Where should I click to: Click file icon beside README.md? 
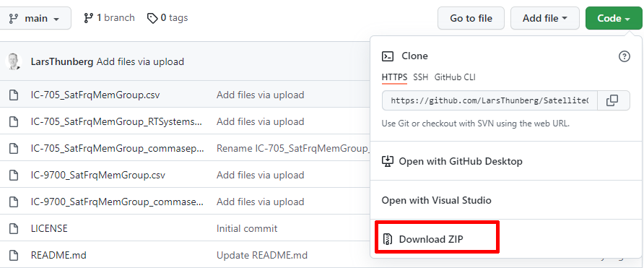point(14,255)
